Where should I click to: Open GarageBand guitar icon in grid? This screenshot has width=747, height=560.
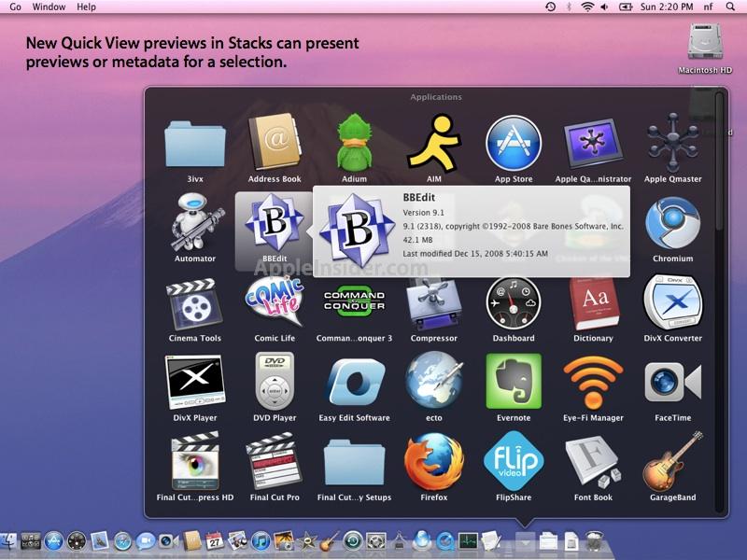tap(672, 461)
